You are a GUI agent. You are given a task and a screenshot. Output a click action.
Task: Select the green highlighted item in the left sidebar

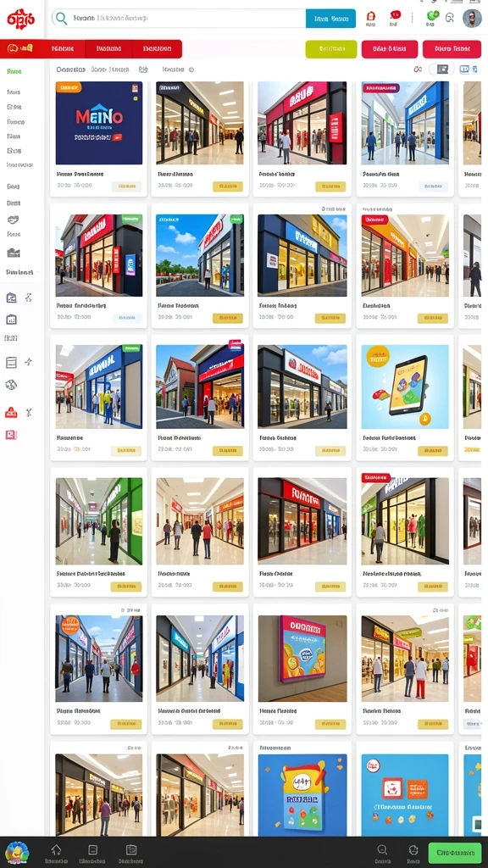tap(14, 71)
